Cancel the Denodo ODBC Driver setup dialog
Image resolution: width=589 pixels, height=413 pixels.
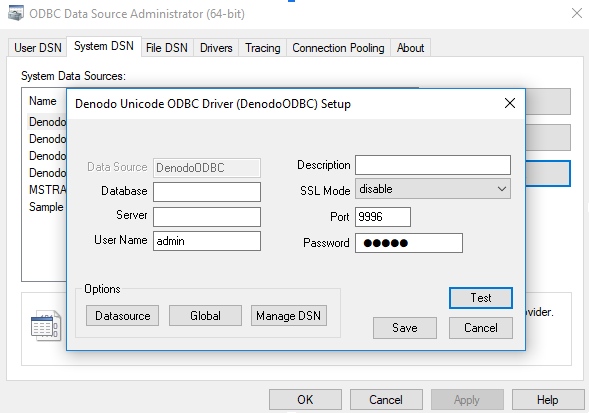click(x=480, y=328)
